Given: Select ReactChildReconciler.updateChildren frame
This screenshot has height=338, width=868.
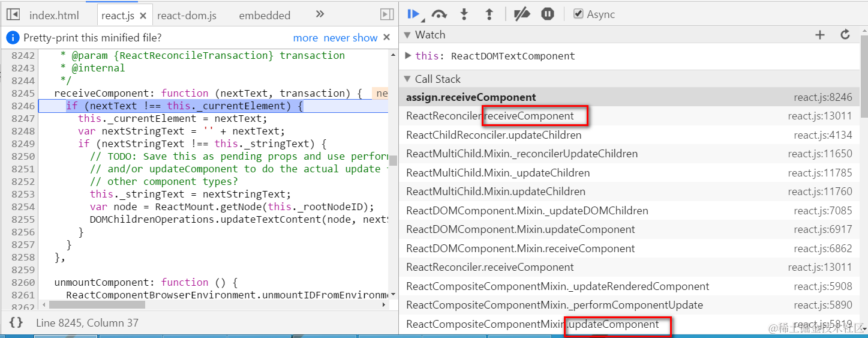Looking at the screenshot, I should click(x=629, y=135).
